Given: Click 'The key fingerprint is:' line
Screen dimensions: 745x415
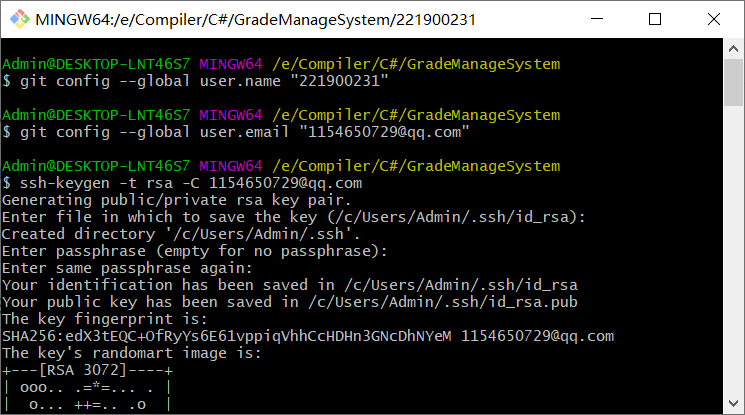Looking at the screenshot, I should click(x=105, y=319).
